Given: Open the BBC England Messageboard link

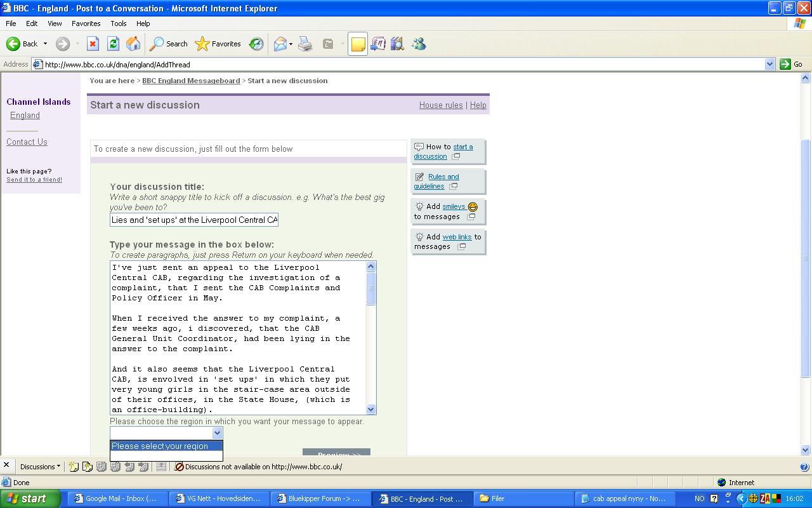Looking at the screenshot, I should click(x=191, y=81).
